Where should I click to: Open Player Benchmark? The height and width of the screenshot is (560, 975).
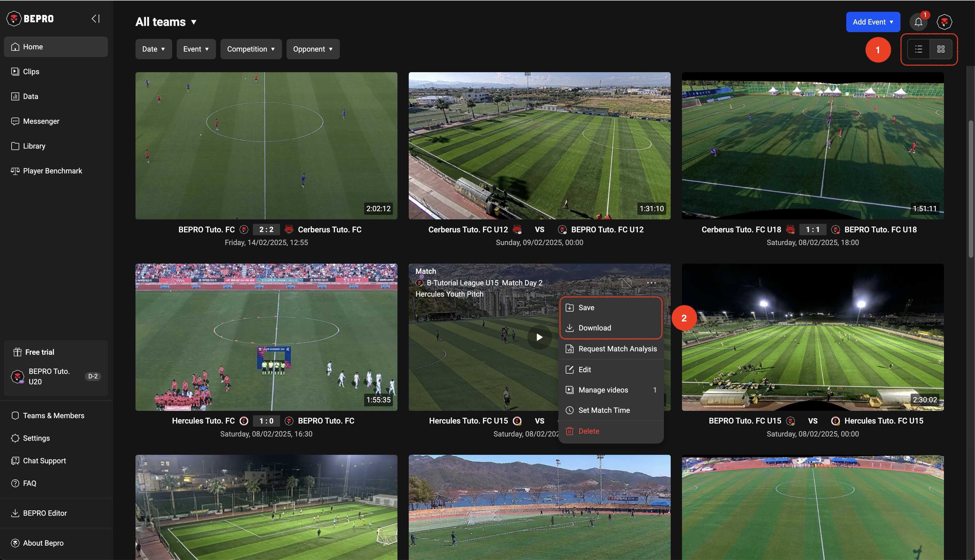[52, 171]
